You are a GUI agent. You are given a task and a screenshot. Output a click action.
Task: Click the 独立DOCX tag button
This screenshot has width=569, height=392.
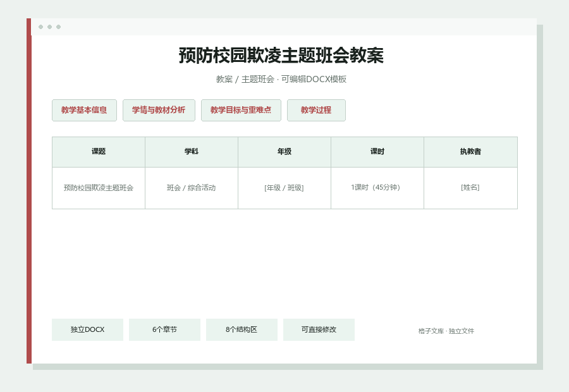[x=87, y=329]
